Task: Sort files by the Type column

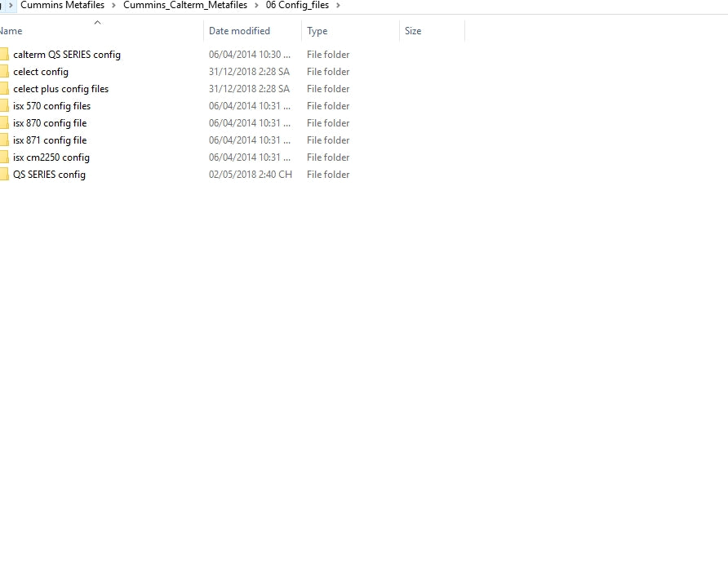Action: (x=317, y=31)
